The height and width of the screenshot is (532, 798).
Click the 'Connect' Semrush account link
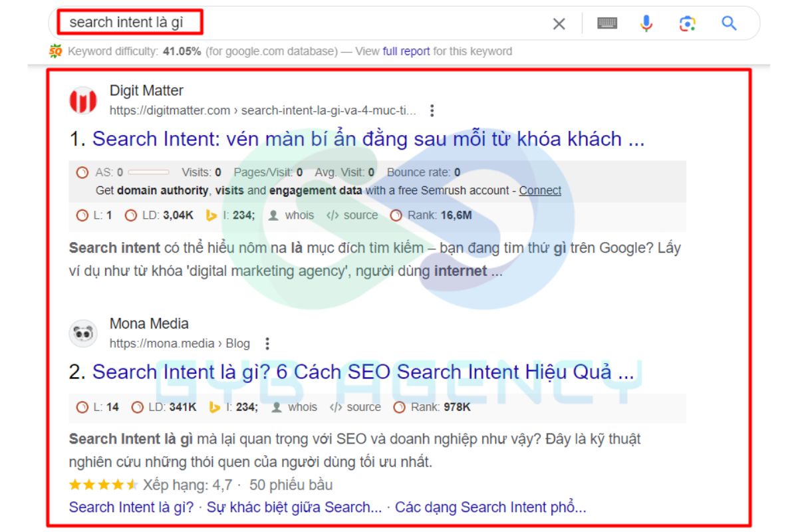[540, 190]
